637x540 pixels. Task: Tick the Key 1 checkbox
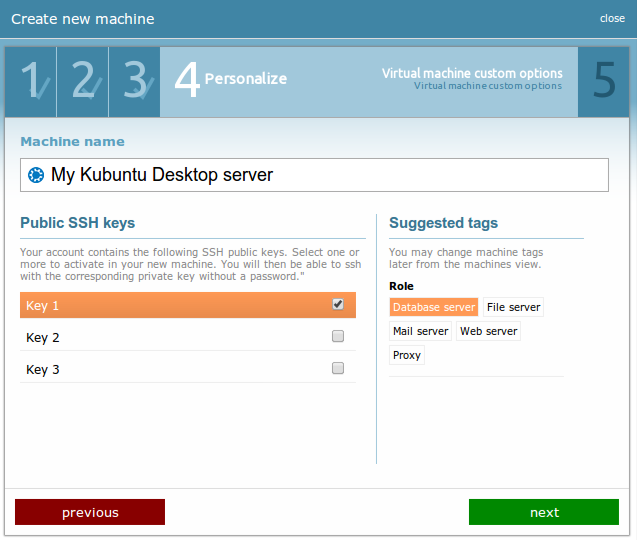[x=338, y=304]
